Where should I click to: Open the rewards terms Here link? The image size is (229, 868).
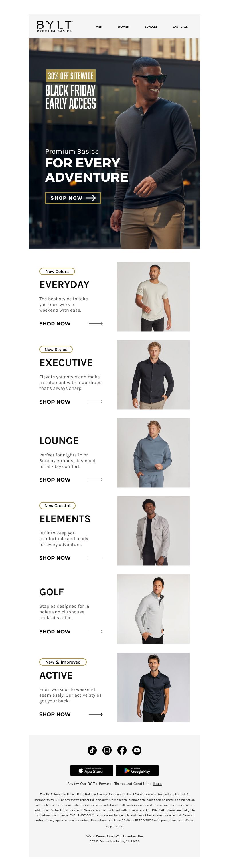[x=157, y=783]
